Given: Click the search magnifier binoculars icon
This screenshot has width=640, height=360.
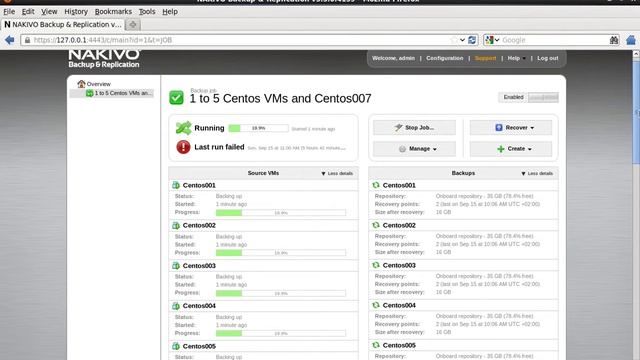Looking at the screenshot, I should pyautogui.click(x=614, y=40).
